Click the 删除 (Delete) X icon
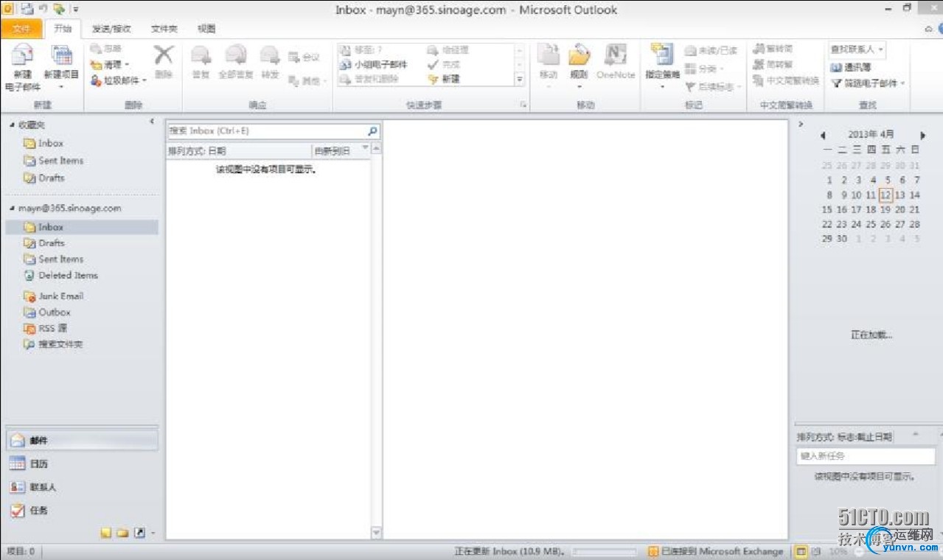The width and height of the screenshot is (943, 560). tap(164, 55)
